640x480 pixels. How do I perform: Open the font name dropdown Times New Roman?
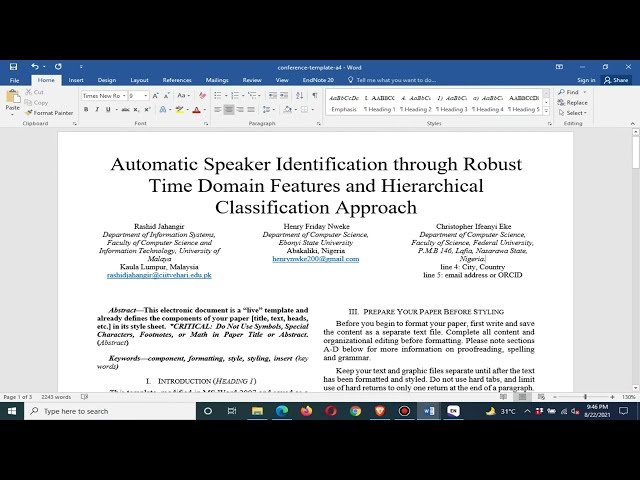124,96
